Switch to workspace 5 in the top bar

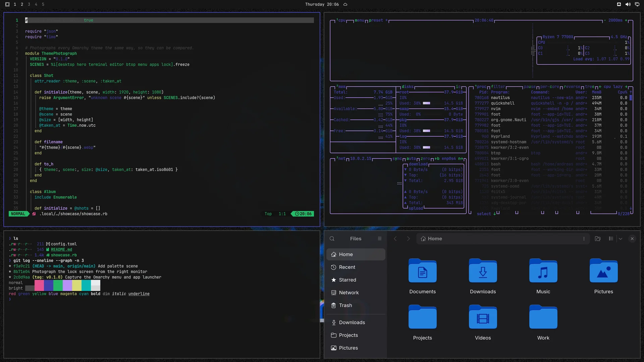pos(43,4)
